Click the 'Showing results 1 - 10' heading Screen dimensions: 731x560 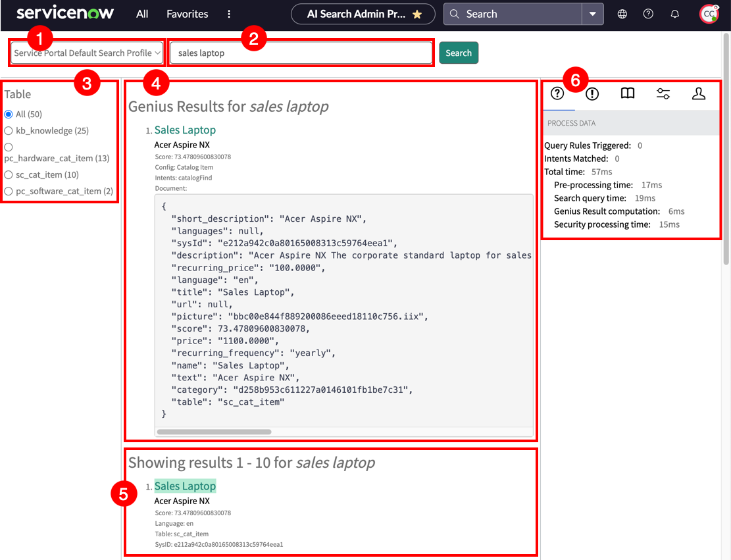tap(252, 463)
